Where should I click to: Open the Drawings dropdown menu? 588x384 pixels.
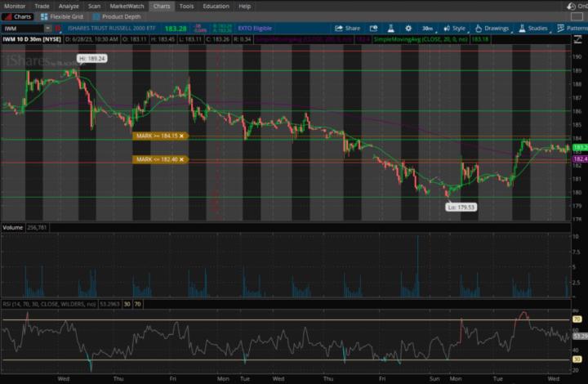click(492, 28)
